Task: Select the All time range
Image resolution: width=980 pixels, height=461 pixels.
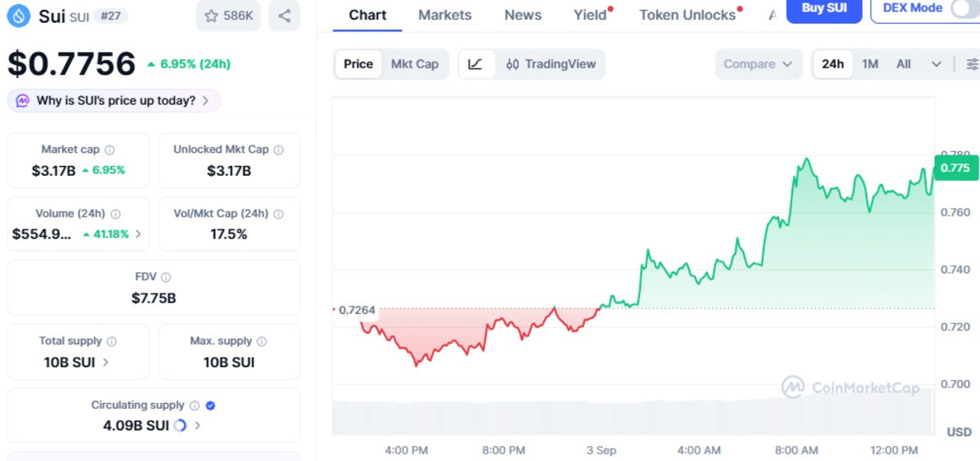Action: click(x=903, y=64)
